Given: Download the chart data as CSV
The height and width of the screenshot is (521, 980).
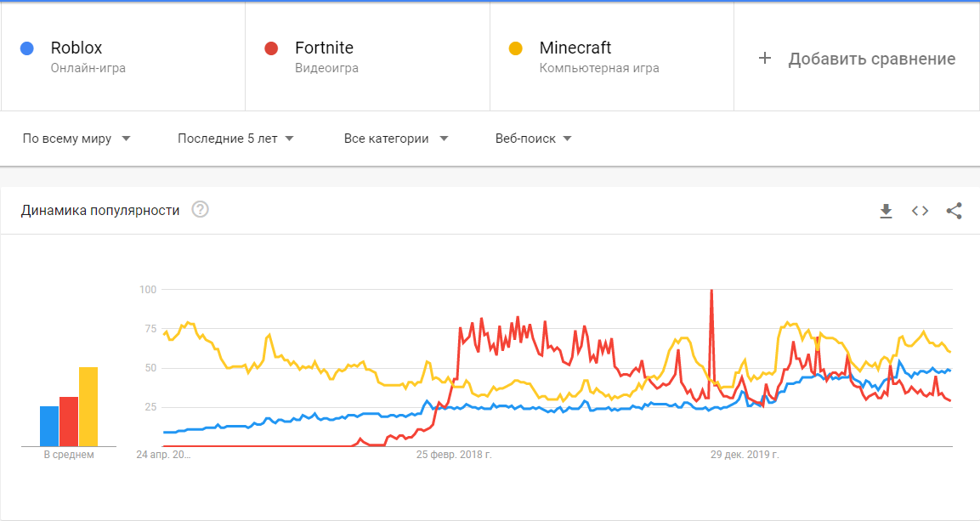Looking at the screenshot, I should click(886, 211).
